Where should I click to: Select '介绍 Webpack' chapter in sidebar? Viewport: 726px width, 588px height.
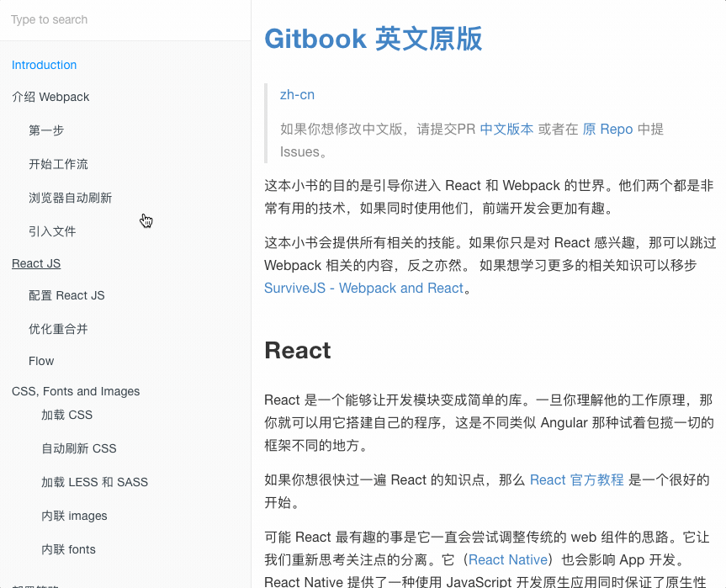tap(50, 97)
